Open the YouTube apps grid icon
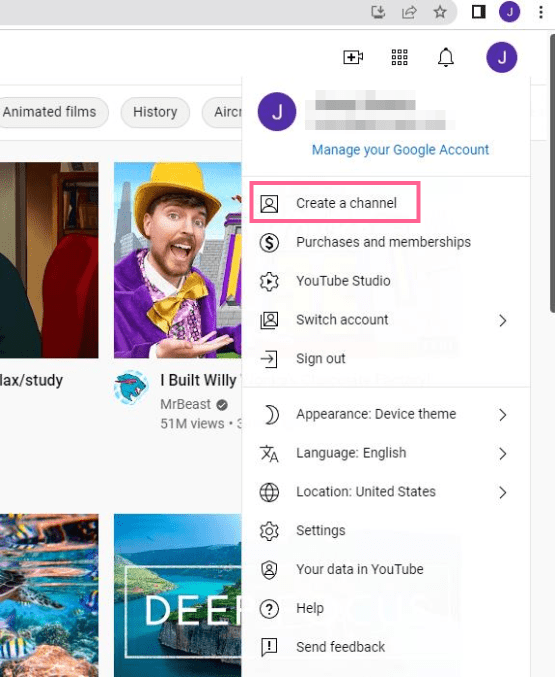Viewport: 555px width, 677px height. click(399, 57)
